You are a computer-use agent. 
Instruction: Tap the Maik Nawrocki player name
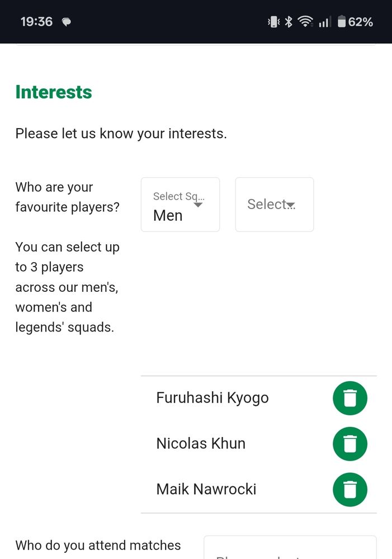click(206, 490)
